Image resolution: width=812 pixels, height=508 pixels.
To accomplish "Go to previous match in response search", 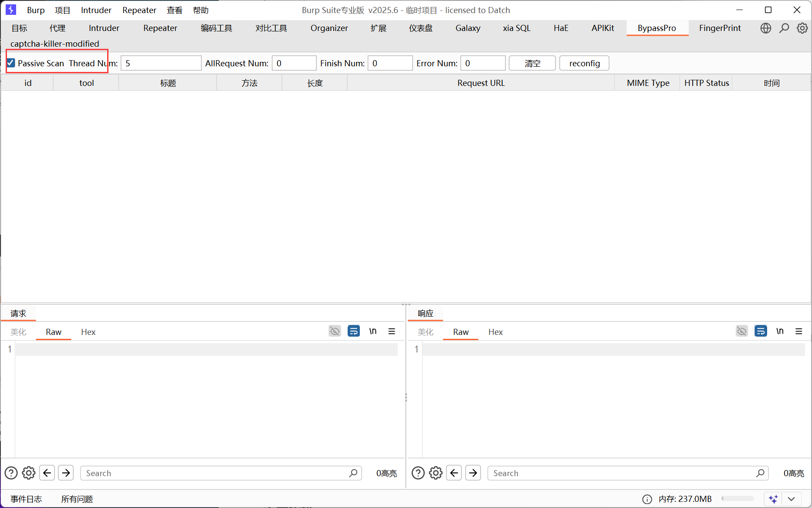I will (x=454, y=473).
